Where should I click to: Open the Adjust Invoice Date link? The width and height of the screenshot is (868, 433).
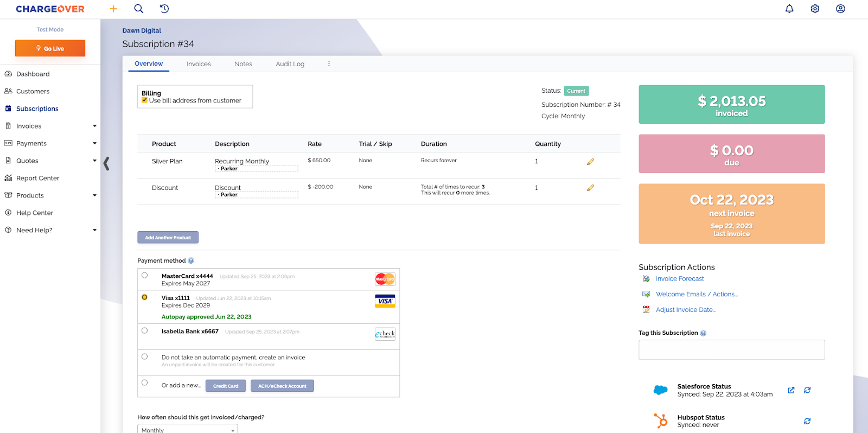click(686, 310)
